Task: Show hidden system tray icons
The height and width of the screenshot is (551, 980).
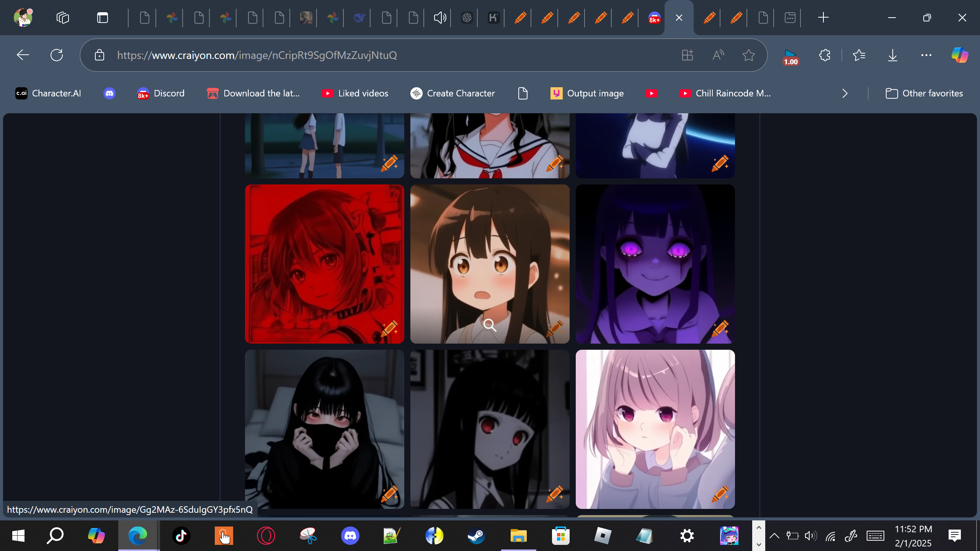Action: (x=774, y=536)
